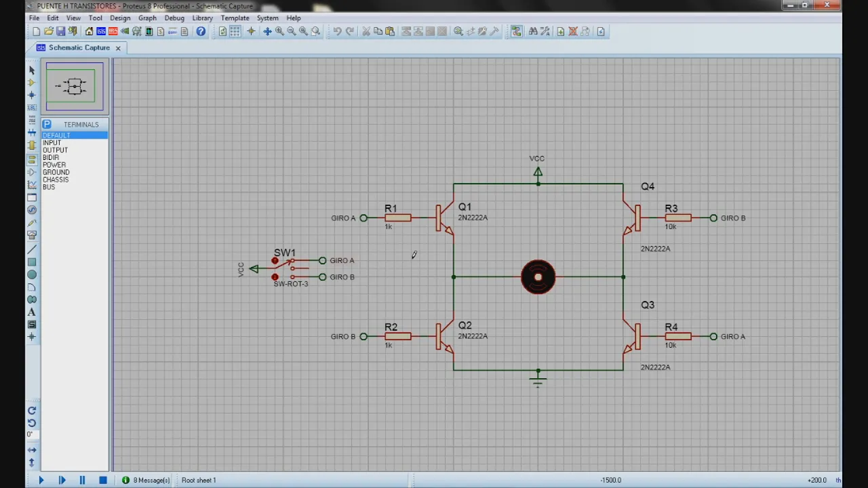Open the Edit menu
The width and height of the screenshot is (868, 488).
tap(52, 18)
